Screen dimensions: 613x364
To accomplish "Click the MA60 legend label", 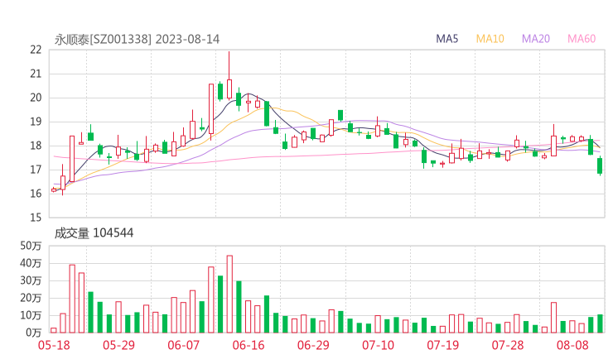I will pos(582,39).
